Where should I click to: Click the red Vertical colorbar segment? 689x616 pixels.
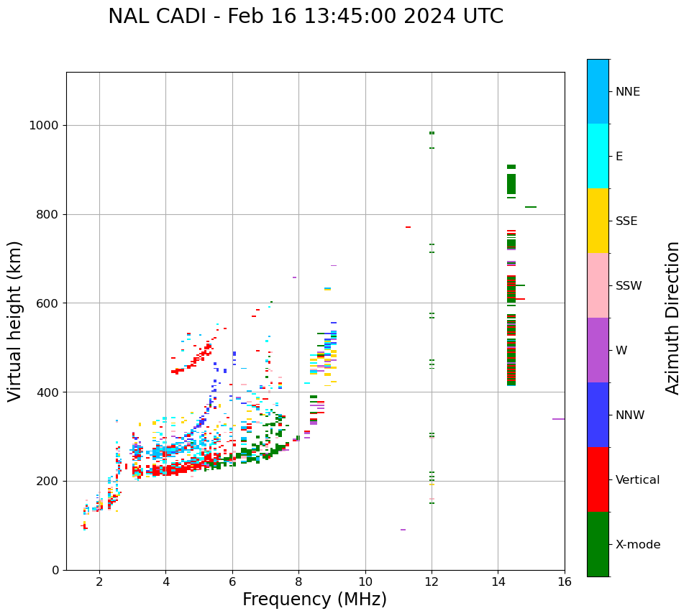click(598, 479)
